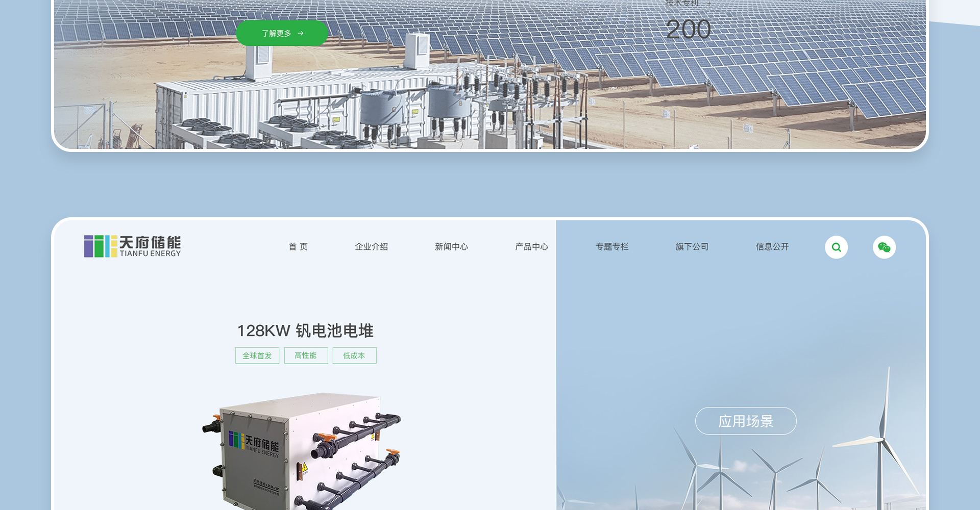Open the search magnifier icon
The image size is (980, 510).
[x=836, y=247]
